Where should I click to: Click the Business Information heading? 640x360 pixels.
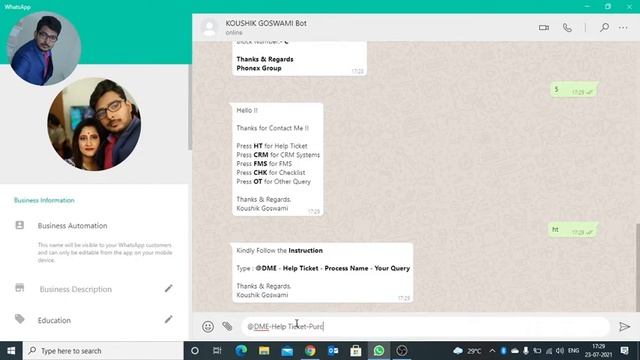click(44, 200)
